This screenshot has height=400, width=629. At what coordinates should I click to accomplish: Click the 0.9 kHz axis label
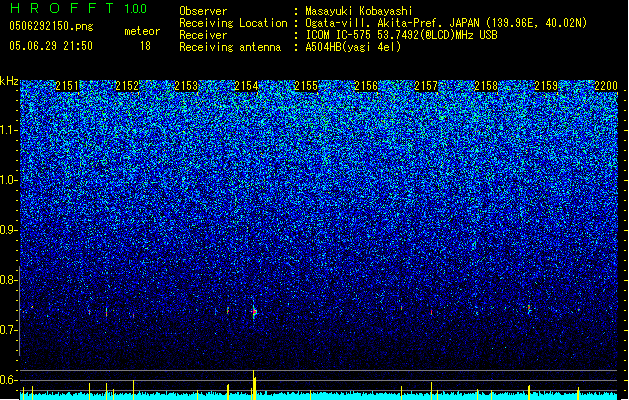8,230
